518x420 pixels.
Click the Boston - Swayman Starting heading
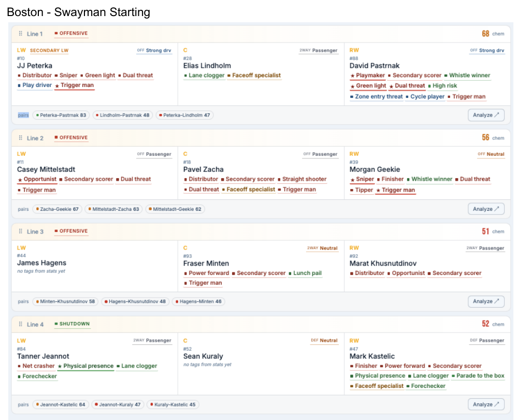coord(78,12)
